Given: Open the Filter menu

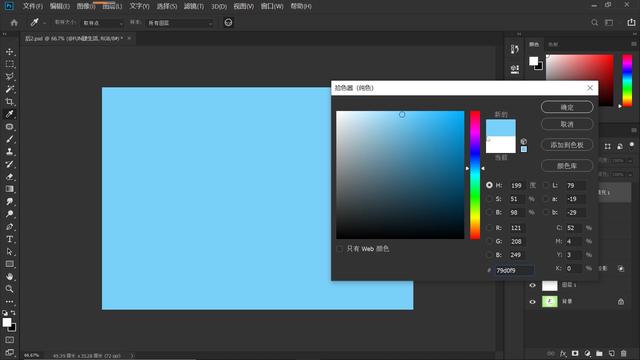Looking at the screenshot, I should pos(193,6).
